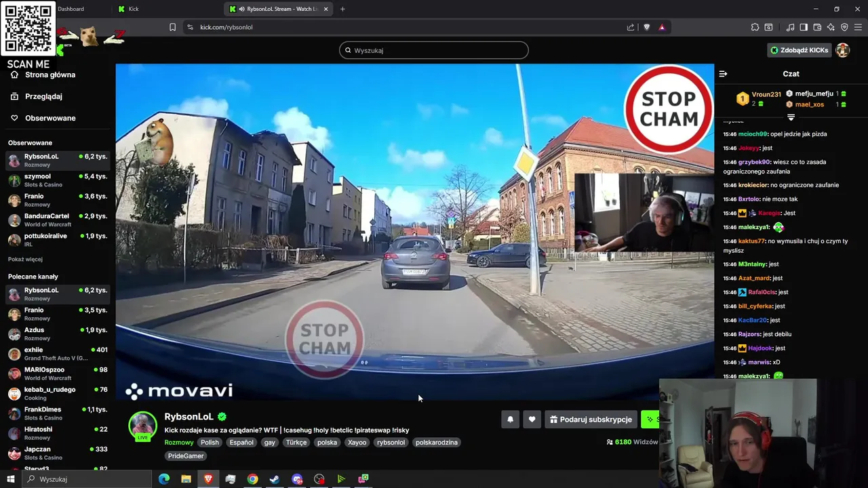Close the RybsonLoL Stream tab
868x488 pixels.
pyautogui.click(x=325, y=9)
